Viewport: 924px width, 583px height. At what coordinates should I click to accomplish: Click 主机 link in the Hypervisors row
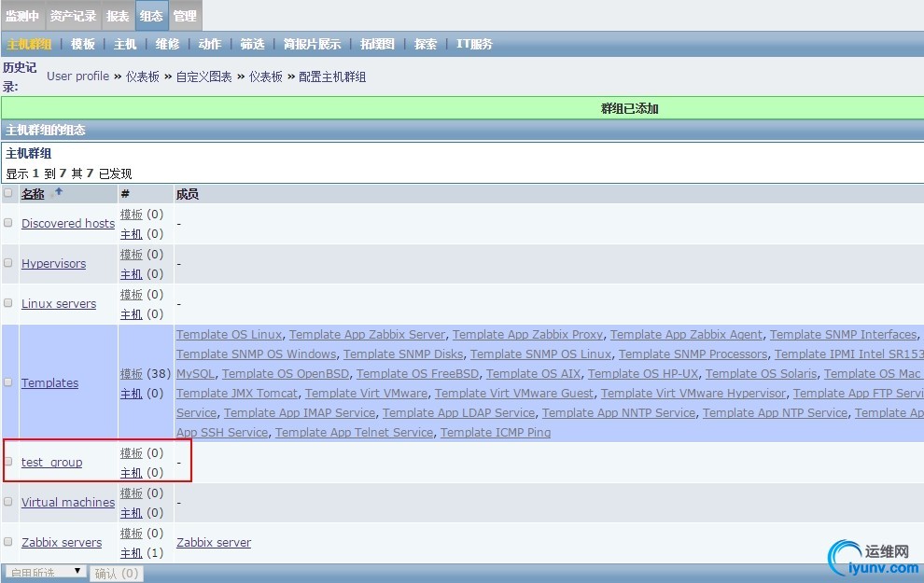pyautogui.click(x=132, y=274)
